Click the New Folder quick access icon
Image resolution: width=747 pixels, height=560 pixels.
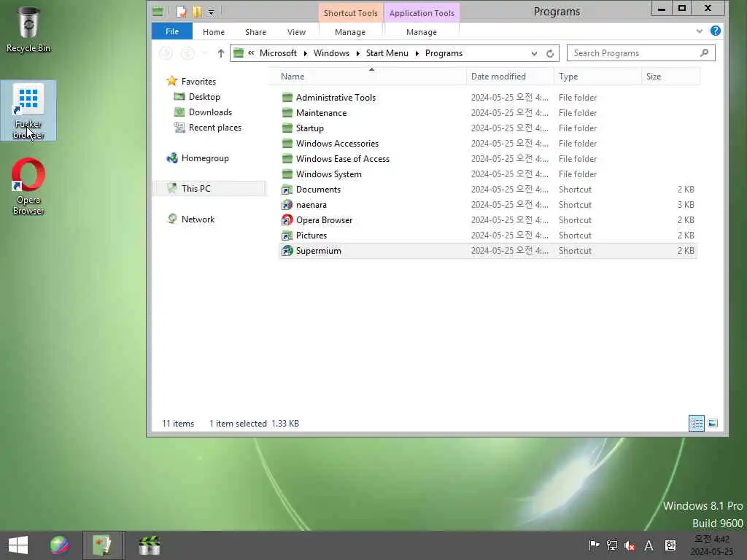tap(197, 12)
